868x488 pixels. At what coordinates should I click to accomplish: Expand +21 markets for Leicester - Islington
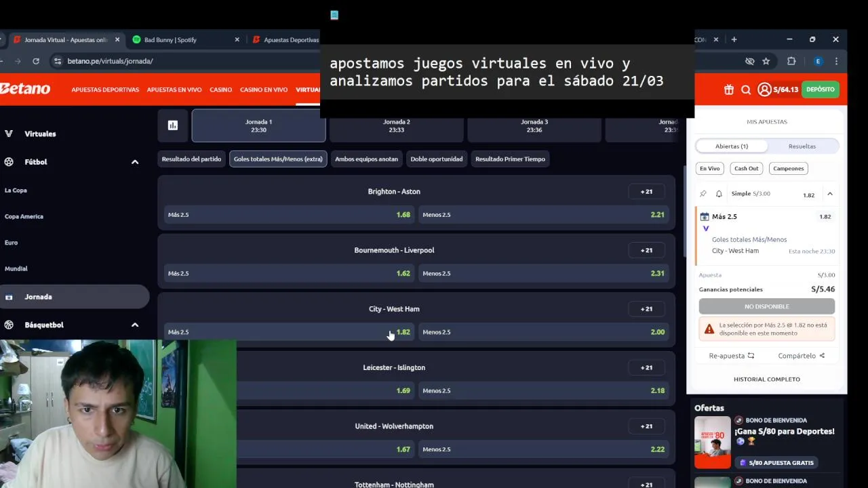pyautogui.click(x=646, y=367)
